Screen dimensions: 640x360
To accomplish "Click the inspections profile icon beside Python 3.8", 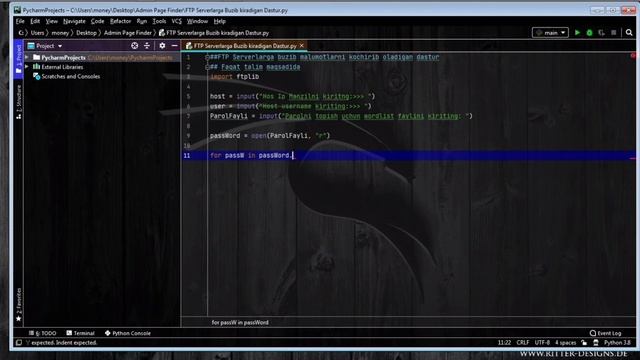I will [596, 342].
